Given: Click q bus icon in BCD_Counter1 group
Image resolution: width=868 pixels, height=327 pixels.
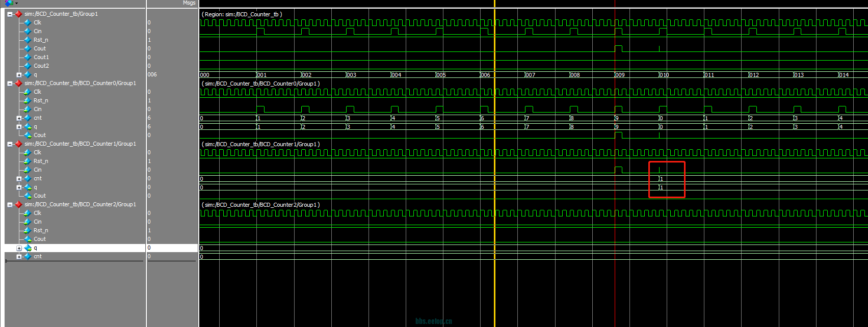Looking at the screenshot, I should point(28,187).
